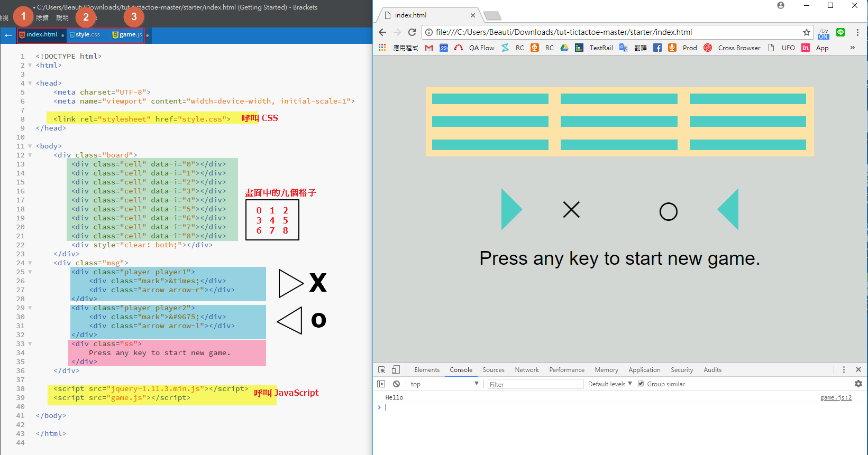The height and width of the screenshot is (455, 868).
Task: Open the Default levels dropdown
Action: pos(610,384)
